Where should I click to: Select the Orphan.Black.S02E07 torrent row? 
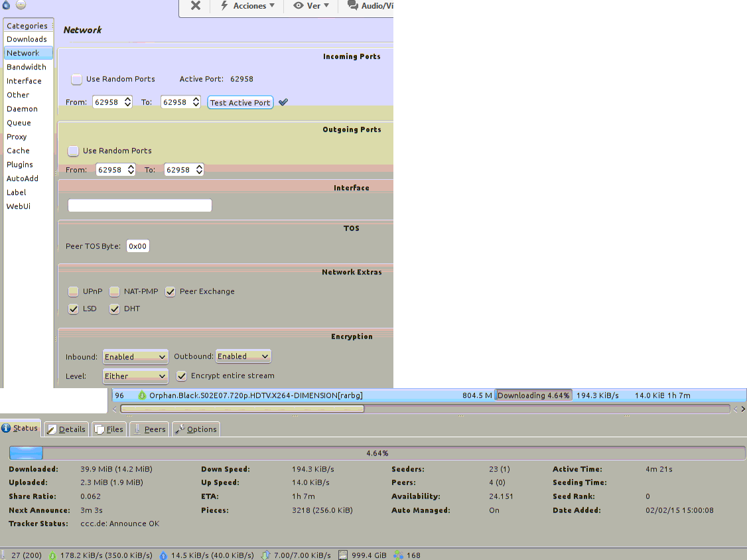(429, 395)
